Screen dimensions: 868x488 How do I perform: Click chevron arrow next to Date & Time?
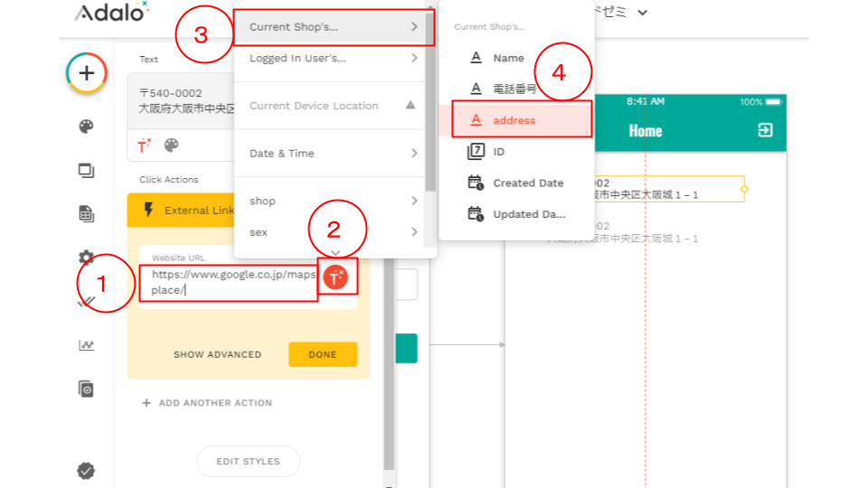pyautogui.click(x=414, y=154)
